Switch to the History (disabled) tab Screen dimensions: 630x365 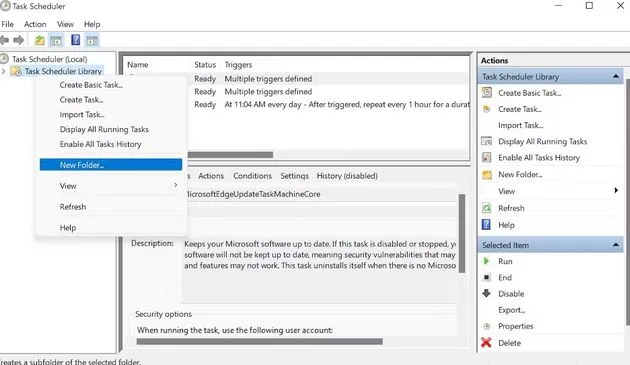(x=347, y=176)
